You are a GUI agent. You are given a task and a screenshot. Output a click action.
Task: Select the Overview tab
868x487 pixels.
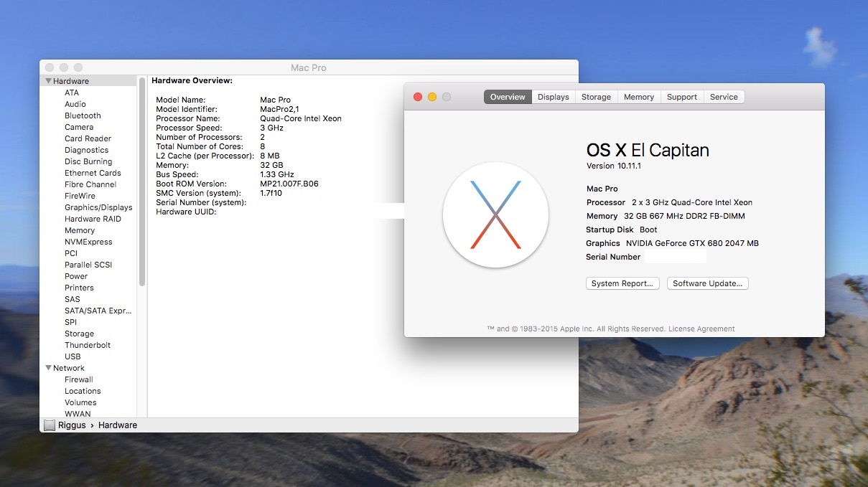coord(508,97)
